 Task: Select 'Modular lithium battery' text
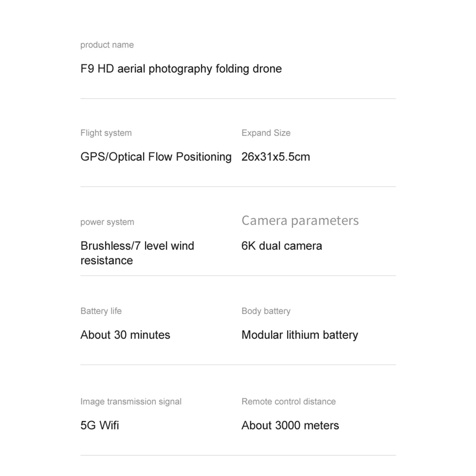tap(300, 335)
